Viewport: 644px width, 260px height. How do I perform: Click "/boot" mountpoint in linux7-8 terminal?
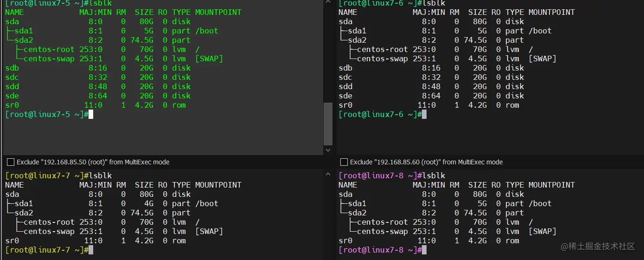pyautogui.click(x=540, y=203)
